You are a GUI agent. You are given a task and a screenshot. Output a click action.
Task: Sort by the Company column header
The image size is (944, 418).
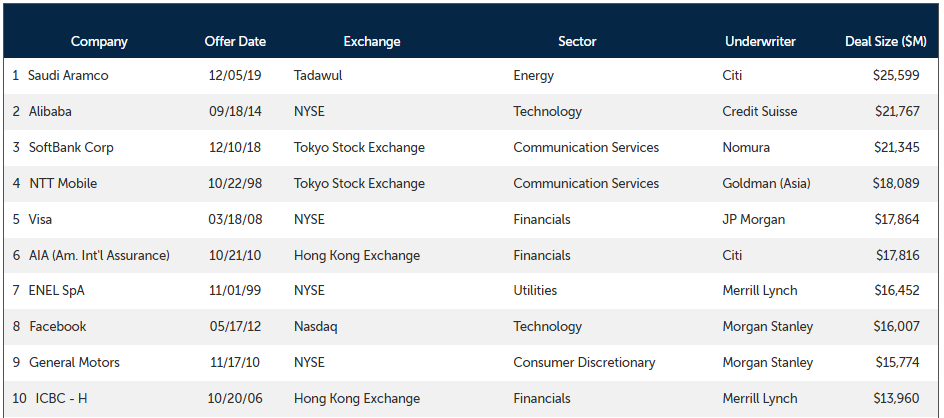click(x=99, y=42)
